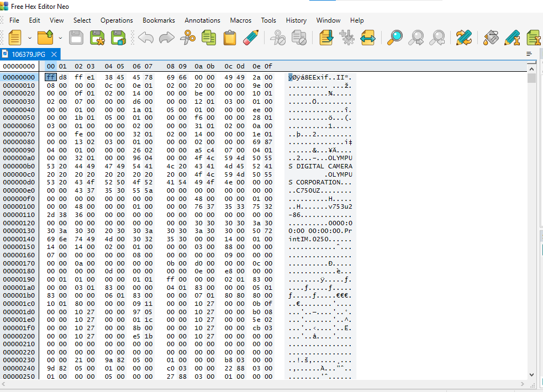
Task: Select the pencil edit tool icon
Action: pyautogui.click(x=250, y=38)
